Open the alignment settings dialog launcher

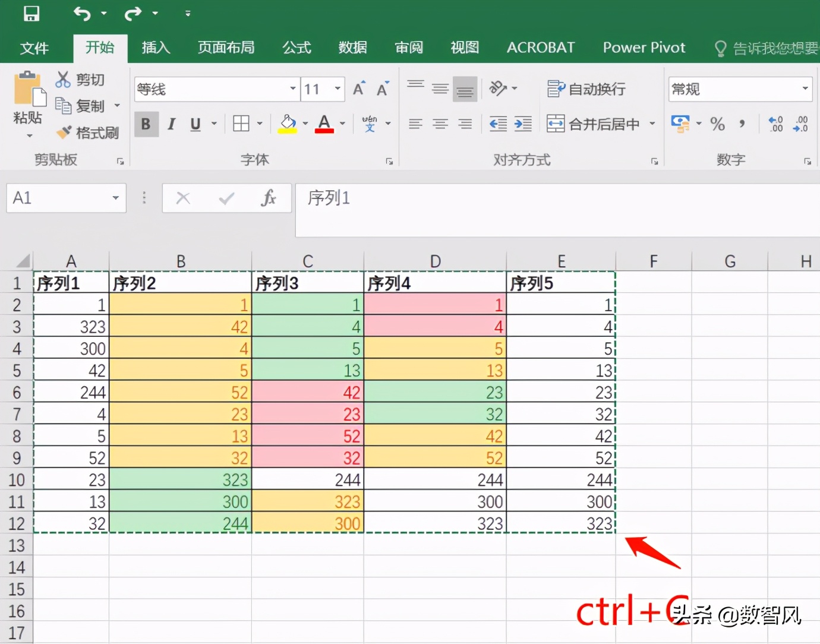click(x=654, y=161)
